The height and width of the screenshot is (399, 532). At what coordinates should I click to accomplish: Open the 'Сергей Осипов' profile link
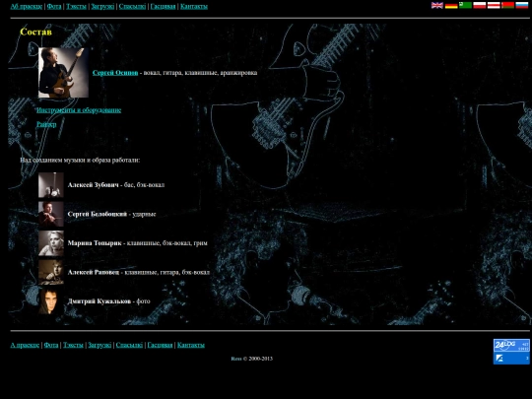click(115, 73)
